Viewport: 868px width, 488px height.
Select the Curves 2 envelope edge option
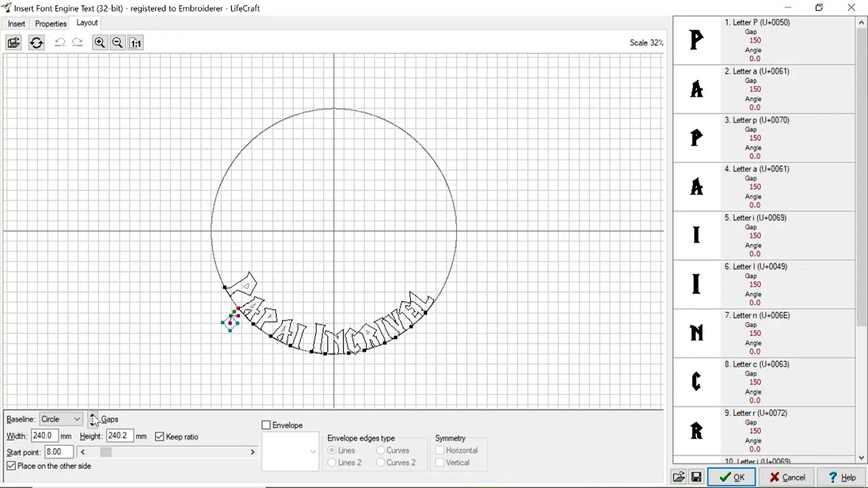[380, 462]
